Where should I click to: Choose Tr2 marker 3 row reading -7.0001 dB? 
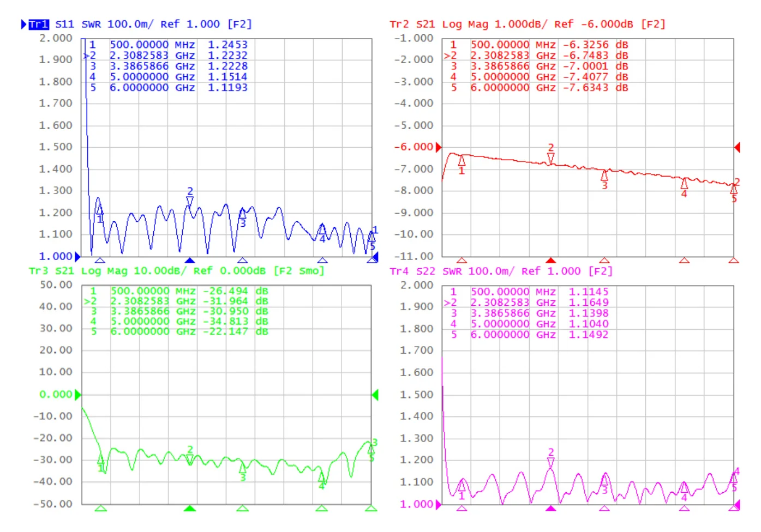(x=539, y=66)
